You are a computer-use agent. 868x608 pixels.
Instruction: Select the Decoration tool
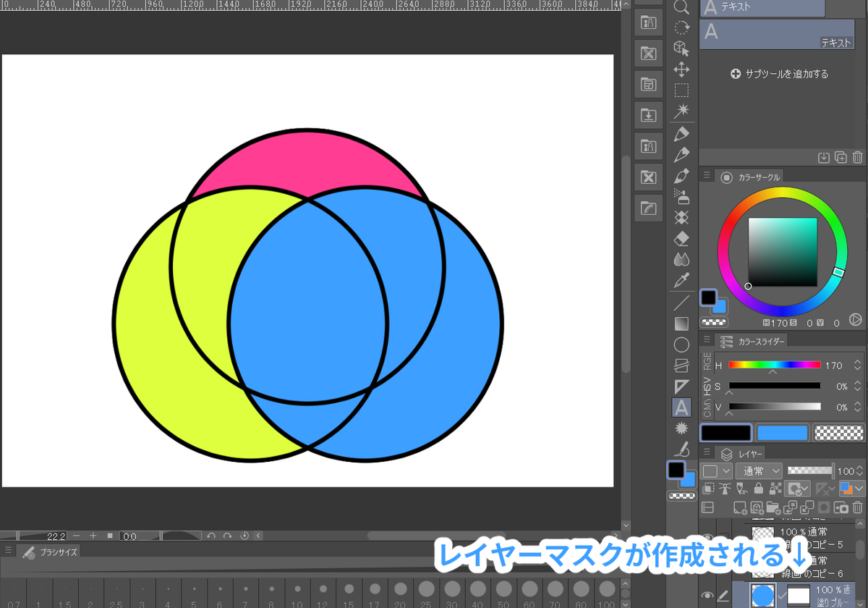[681, 218]
